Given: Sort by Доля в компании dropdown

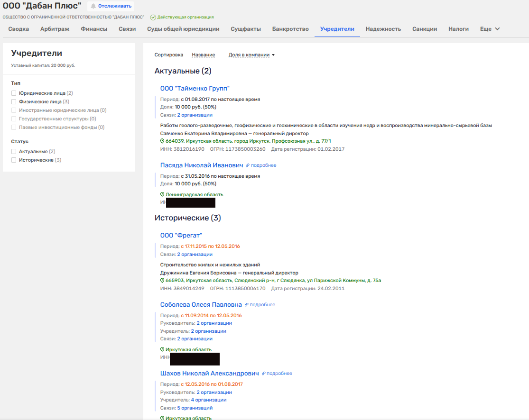Looking at the screenshot, I should (x=251, y=55).
